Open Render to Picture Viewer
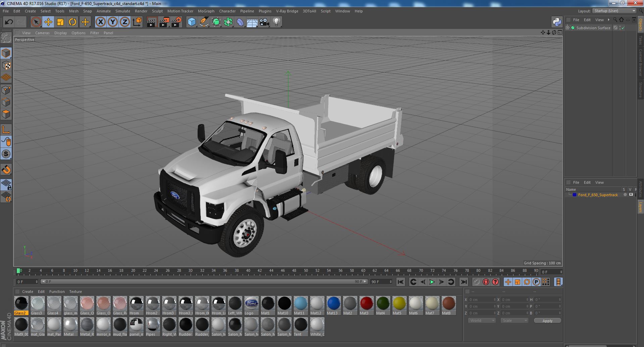Viewport: 644px width, 347px height. (x=164, y=22)
